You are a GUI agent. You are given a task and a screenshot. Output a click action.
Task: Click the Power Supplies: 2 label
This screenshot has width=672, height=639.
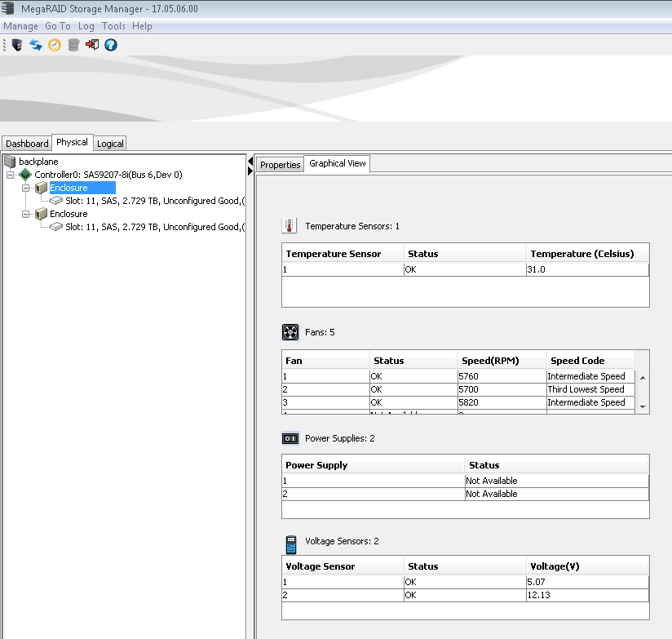340,438
